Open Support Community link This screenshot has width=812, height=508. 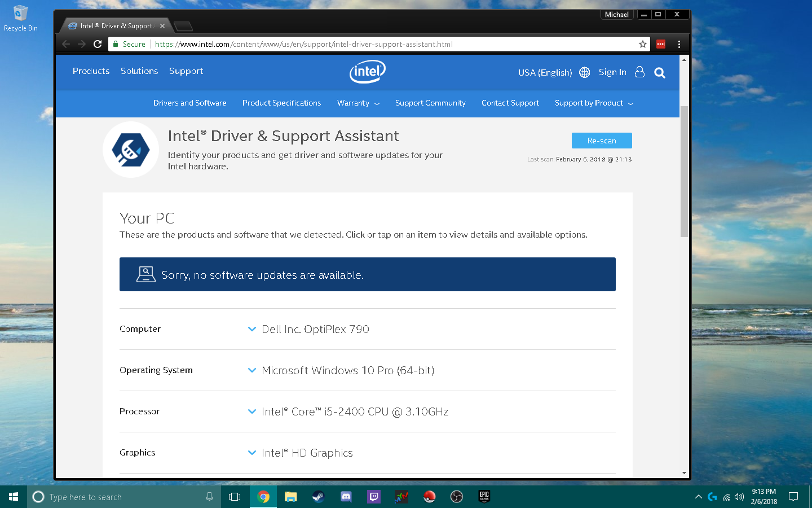pos(430,103)
